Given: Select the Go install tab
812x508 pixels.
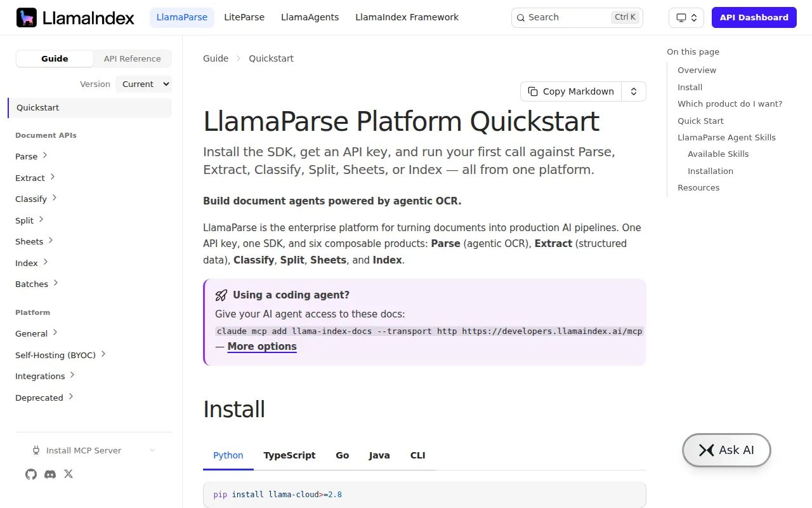Looking at the screenshot, I should click(343, 455).
